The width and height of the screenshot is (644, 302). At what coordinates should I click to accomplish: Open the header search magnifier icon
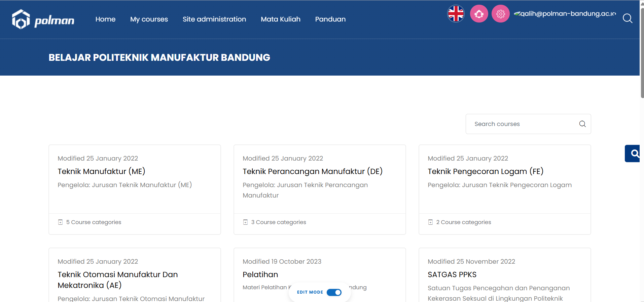[628, 18]
